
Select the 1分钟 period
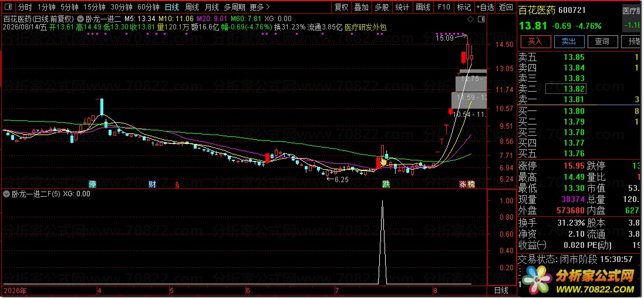[46, 7]
